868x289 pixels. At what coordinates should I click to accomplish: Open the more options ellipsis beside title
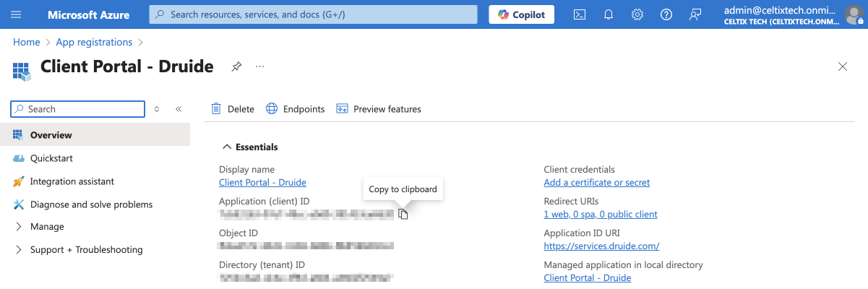point(260,67)
